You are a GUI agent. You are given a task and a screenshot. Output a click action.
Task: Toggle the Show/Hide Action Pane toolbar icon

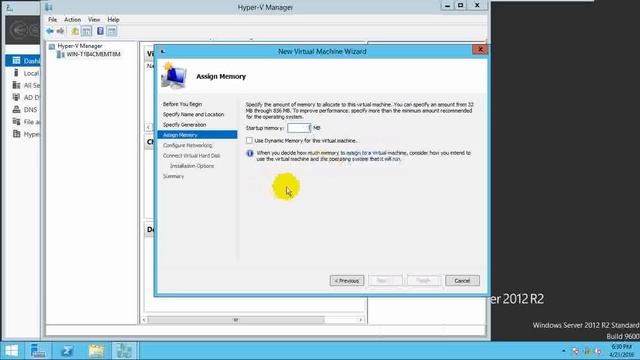112,31
